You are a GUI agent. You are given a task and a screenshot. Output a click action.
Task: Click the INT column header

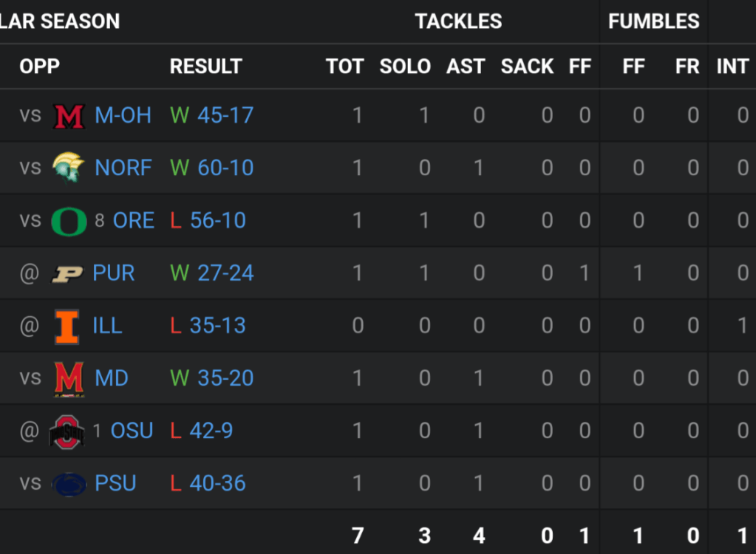coord(732,66)
